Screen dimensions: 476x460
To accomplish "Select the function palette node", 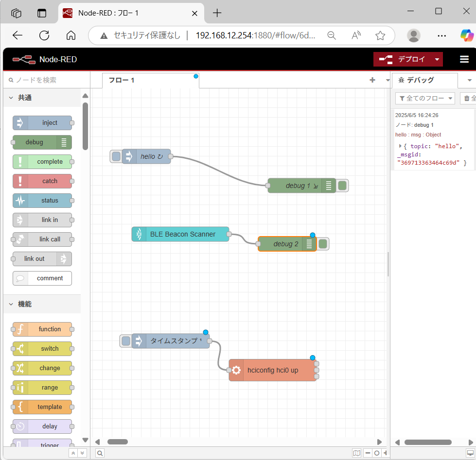I will tap(42, 329).
